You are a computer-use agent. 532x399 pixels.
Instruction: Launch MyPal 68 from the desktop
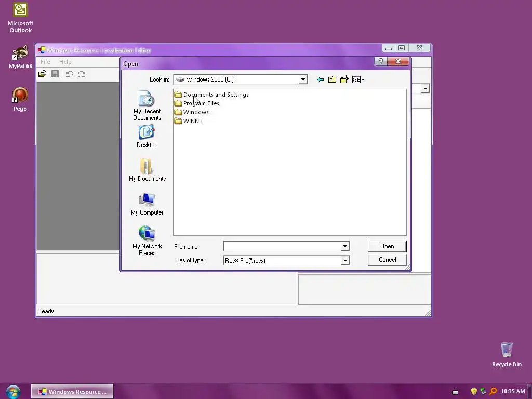click(x=20, y=57)
